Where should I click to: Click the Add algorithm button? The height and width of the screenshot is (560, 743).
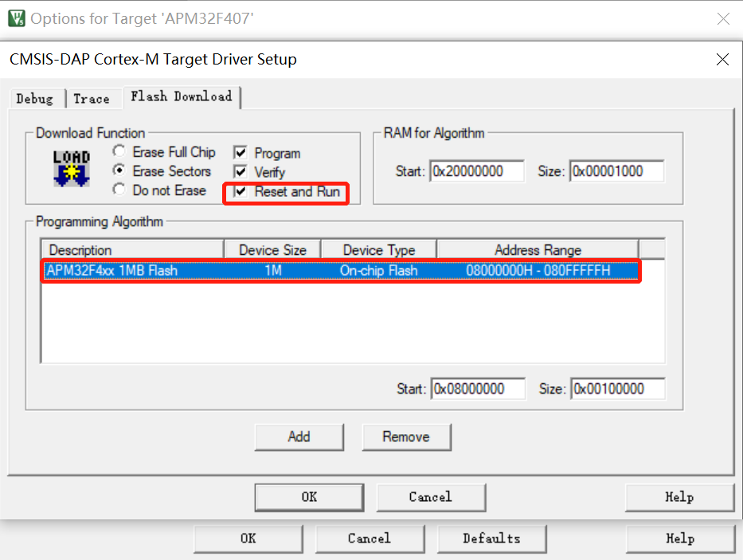click(299, 437)
